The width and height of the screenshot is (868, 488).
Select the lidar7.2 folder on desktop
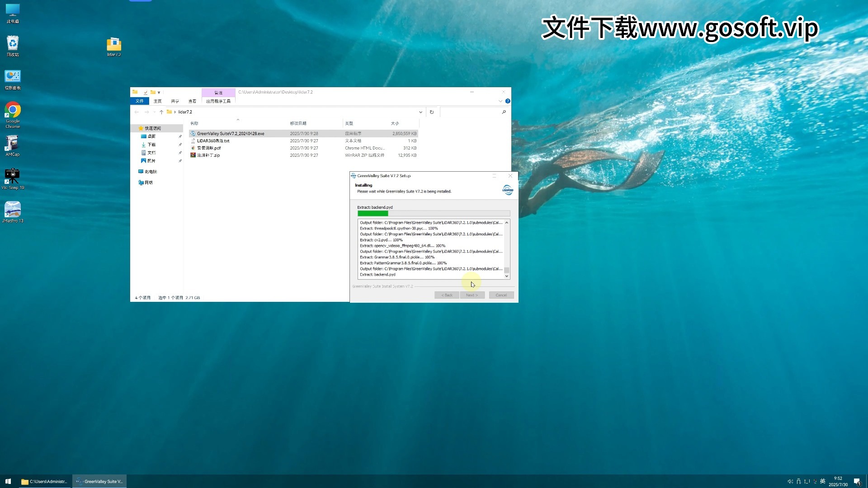(114, 45)
